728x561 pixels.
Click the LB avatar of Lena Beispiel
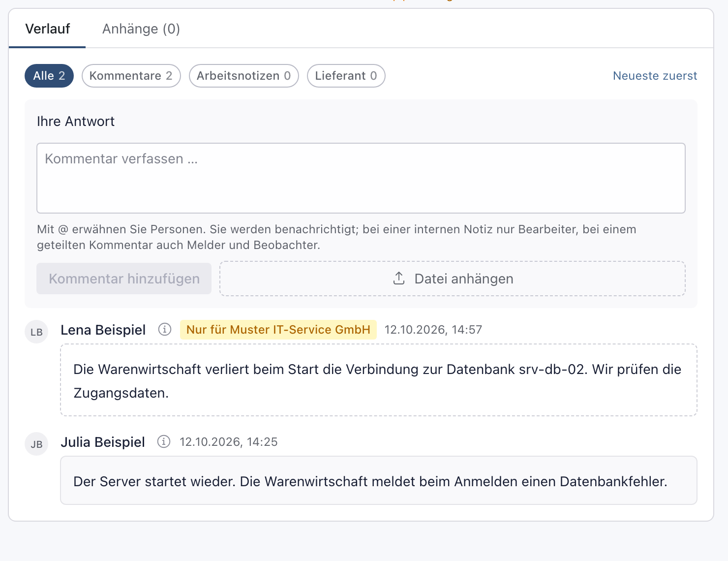pos(36,332)
